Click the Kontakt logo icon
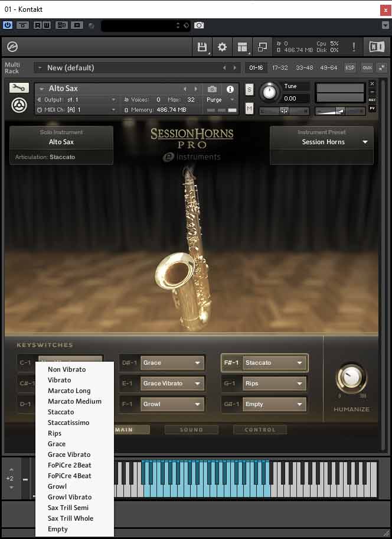 [x=12, y=47]
